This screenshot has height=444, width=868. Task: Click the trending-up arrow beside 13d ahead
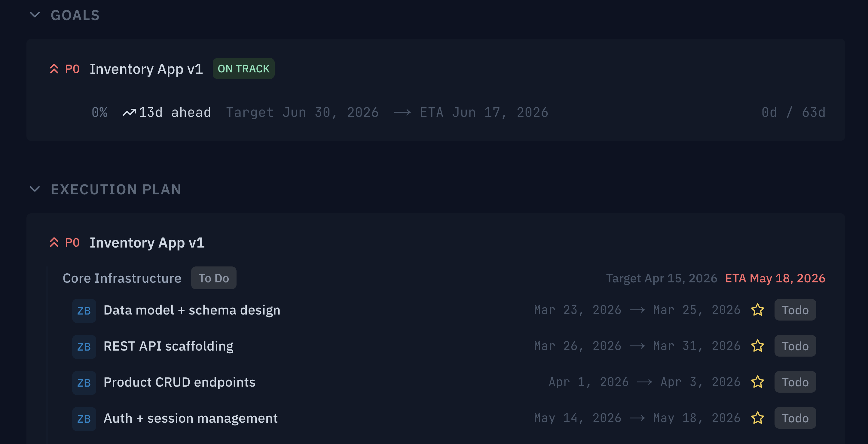pos(130,112)
